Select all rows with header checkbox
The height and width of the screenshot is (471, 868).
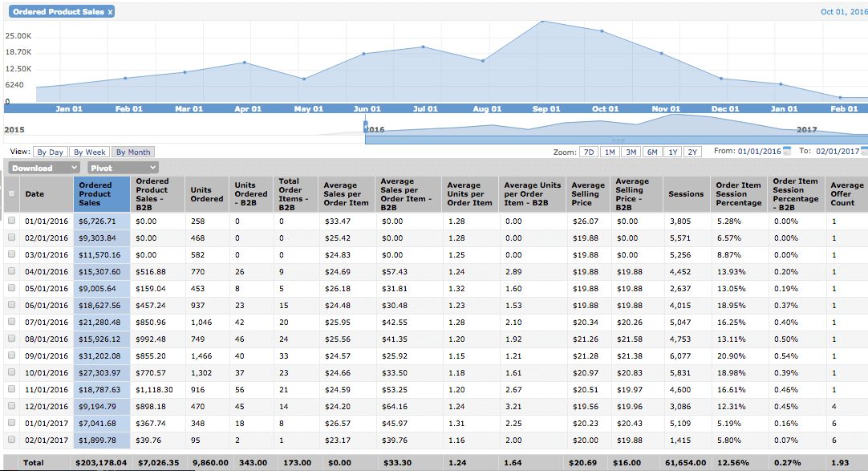tap(11, 194)
